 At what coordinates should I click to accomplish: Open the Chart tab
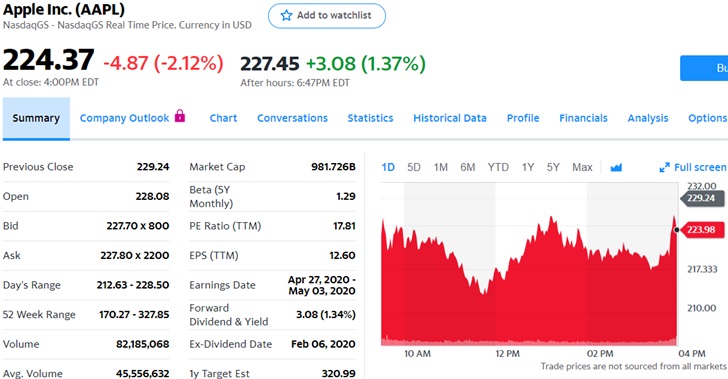click(x=223, y=118)
